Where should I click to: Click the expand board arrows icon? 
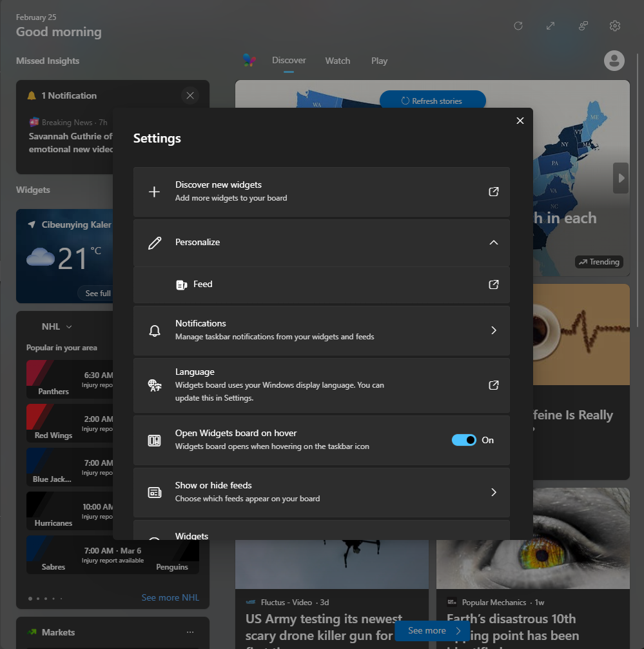click(x=551, y=26)
